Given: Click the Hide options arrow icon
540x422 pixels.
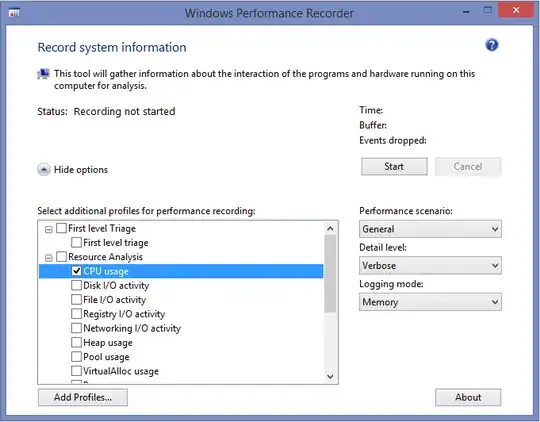Looking at the screenshot, I should [44, 169].
